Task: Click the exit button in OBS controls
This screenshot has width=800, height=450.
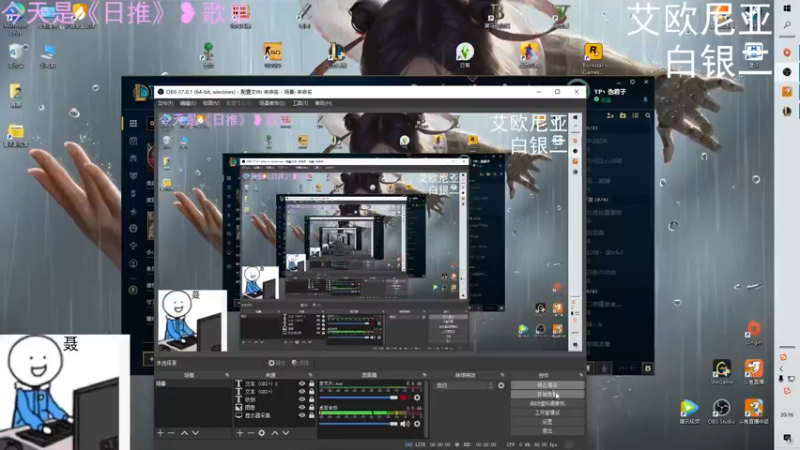Action: [547, 431]
